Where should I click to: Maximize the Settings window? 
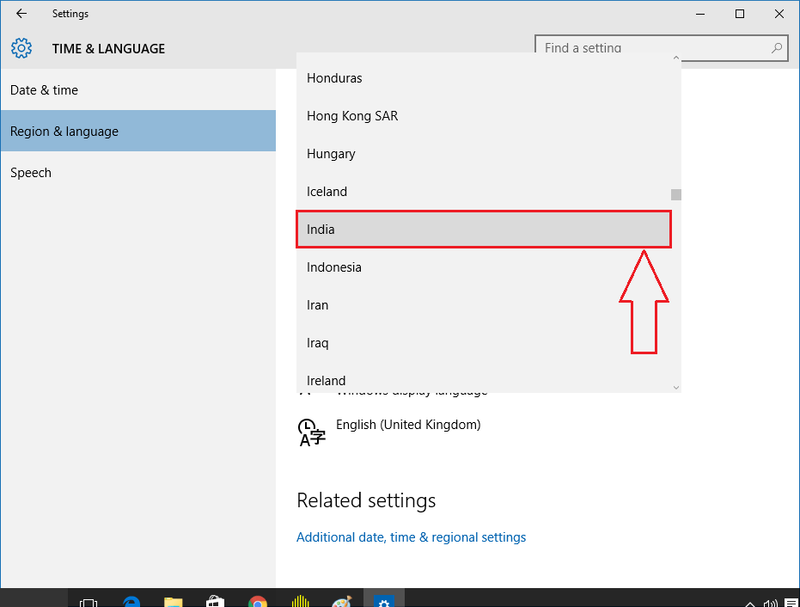[740, 14]
